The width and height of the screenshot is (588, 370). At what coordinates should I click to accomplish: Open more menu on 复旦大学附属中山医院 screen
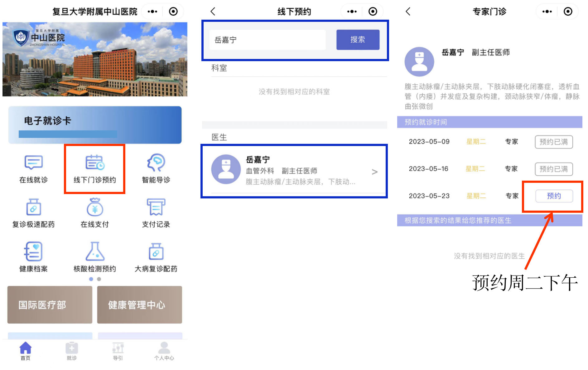(x=152, y=12)
